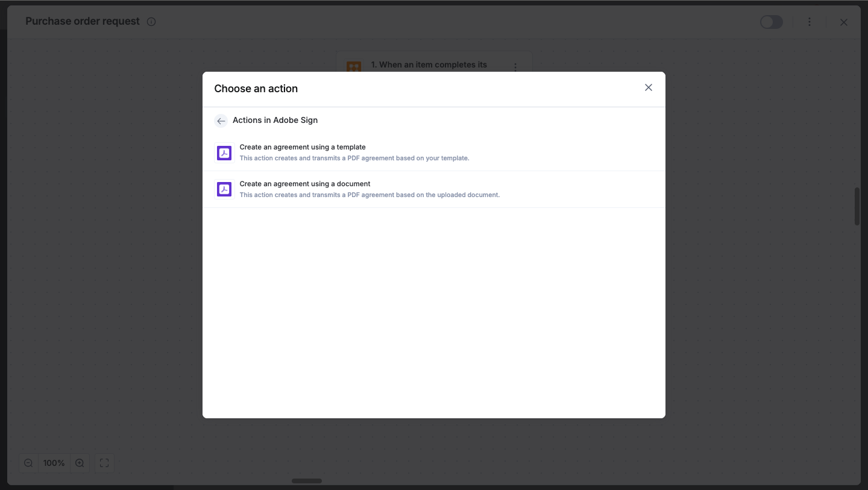Zoom out the workflow canvas
Viewport: 868px width, 490px height.
[28, 463]
